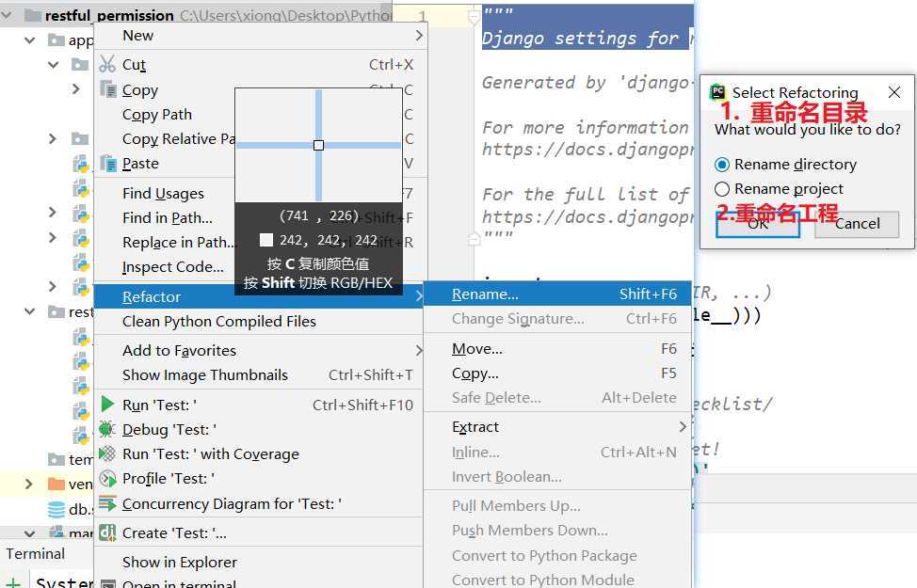
Task: Select the Rename directory radio button
Action: [722, 165]
